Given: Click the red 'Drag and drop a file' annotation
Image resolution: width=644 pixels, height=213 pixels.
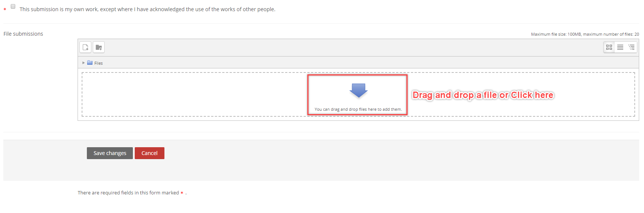Looking at the screenshot, I should point(483,95).
